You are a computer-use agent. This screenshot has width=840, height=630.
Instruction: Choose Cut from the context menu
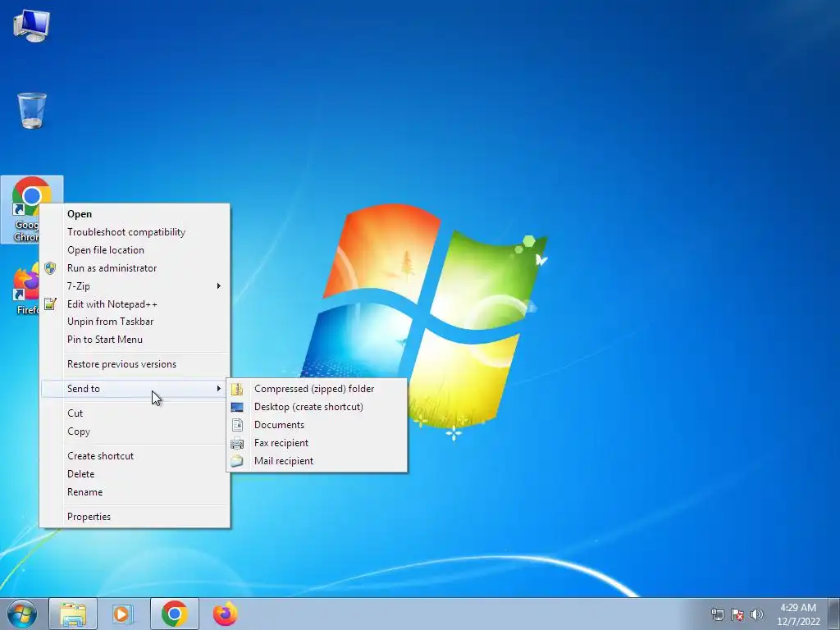tap(135, 413)
